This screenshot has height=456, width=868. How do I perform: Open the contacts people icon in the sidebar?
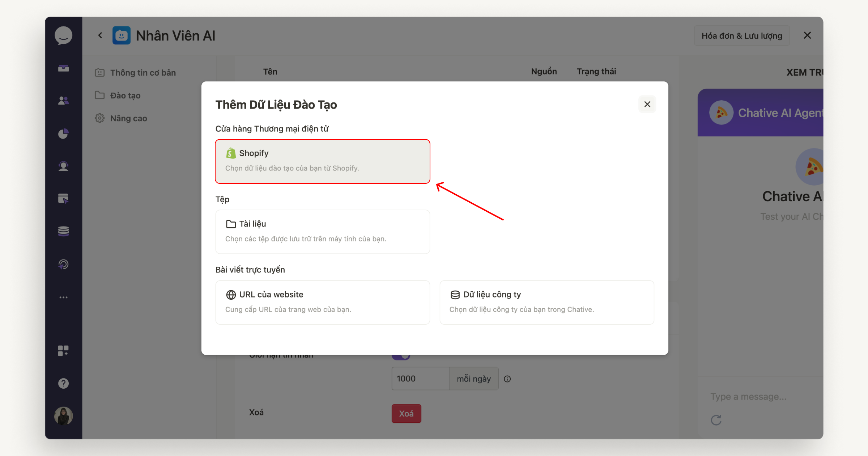[63, 101]
